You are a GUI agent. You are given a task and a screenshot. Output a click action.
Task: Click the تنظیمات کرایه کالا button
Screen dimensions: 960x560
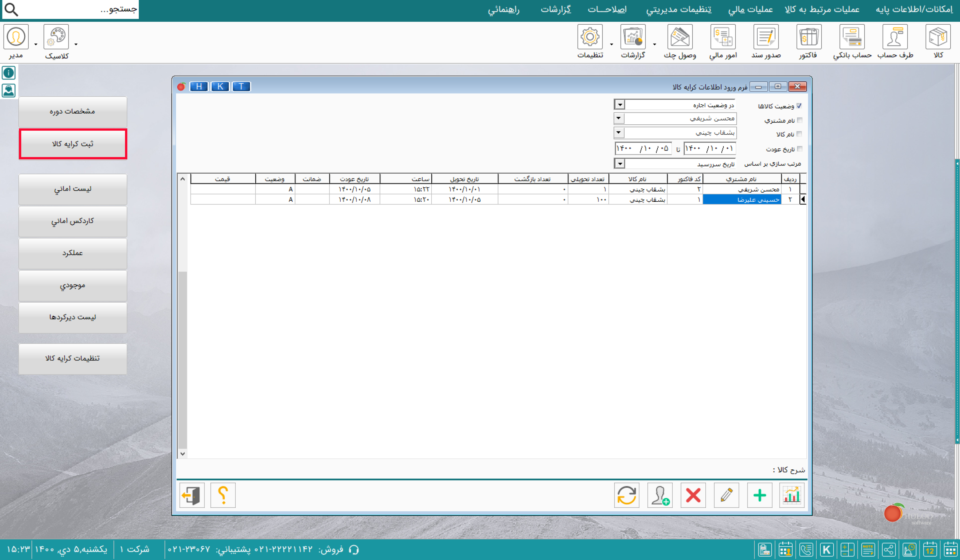[x=73, y=359]
